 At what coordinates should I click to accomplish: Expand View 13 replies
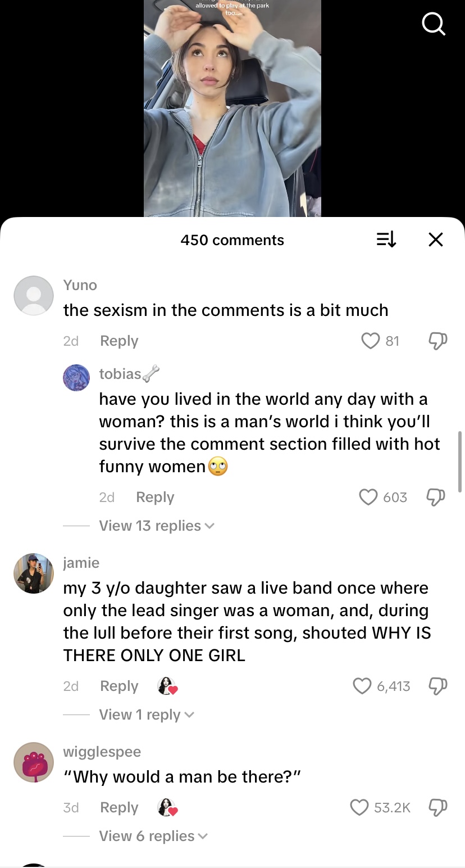[x=156, y=526]
